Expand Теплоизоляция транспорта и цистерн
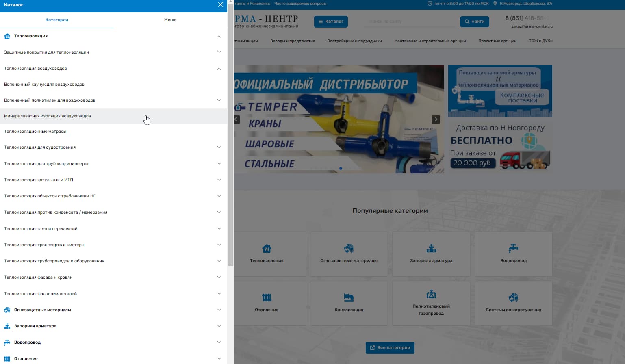This screenshot has height=364, width=625. click(219, 245)
